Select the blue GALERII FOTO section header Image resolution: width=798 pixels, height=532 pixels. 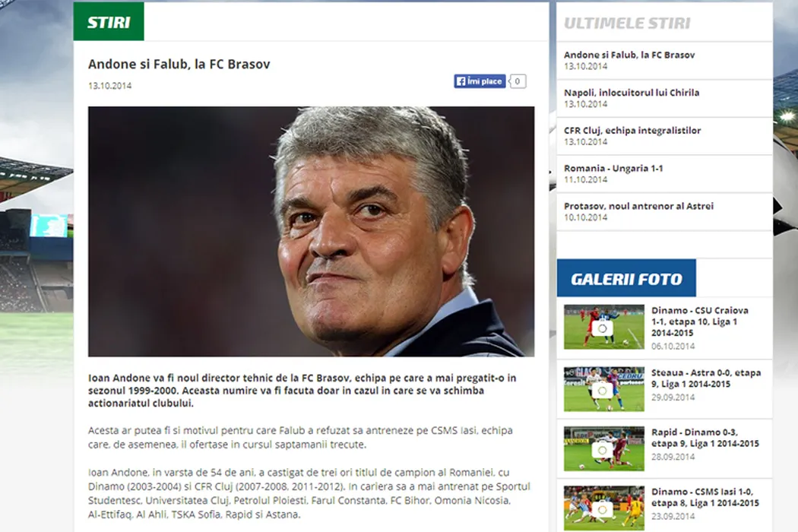(x=626, y=278)
